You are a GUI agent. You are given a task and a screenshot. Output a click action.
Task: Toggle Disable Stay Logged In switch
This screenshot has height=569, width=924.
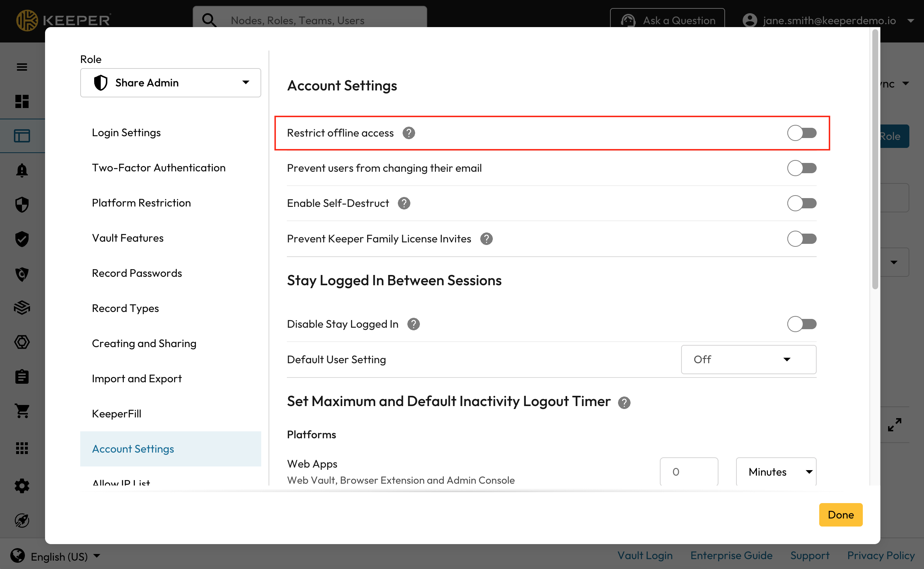pos(801,324)
